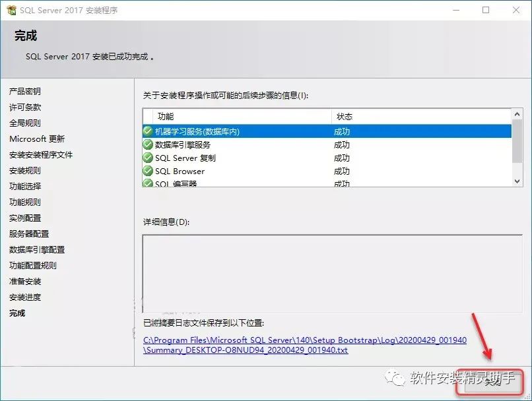This screenshot has height=401, width=532.
Task: Open the summary log file link
Action: click(305, 345)
